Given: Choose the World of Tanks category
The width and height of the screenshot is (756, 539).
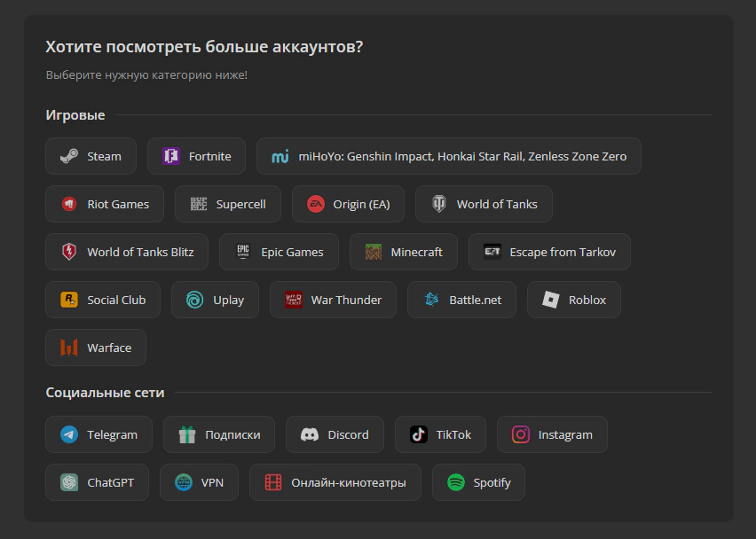Looking at the screenshot, I should coord(484,204).
